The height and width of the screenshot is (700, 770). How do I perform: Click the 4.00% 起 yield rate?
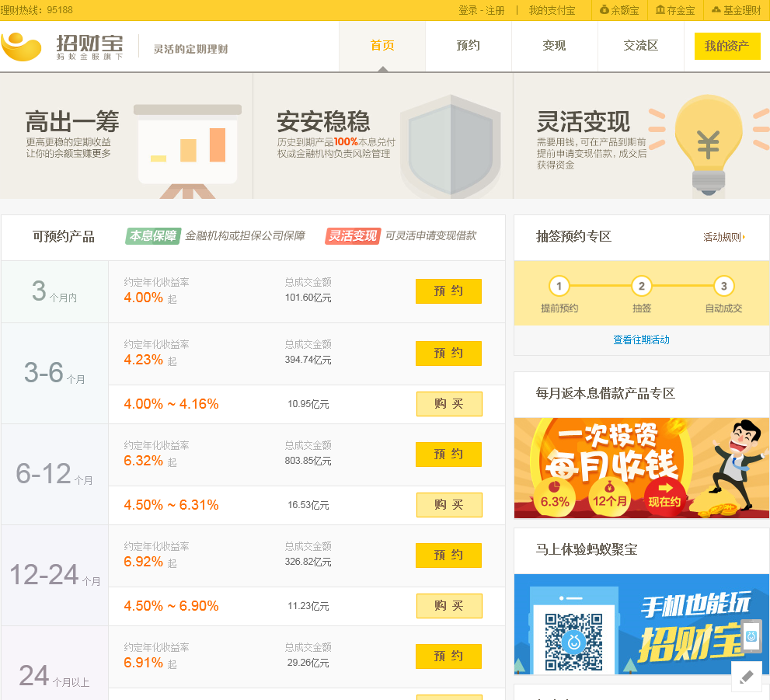[x=150, y=298]
